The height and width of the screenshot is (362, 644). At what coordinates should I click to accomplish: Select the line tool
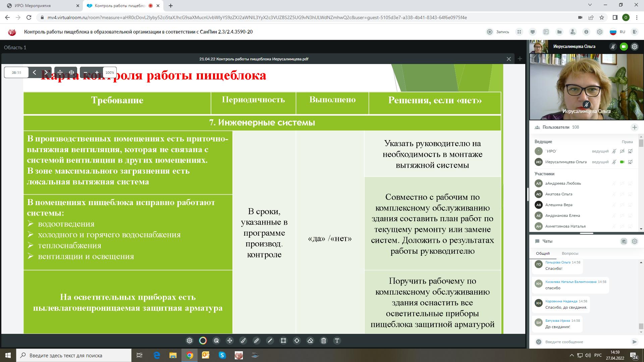(x=270, y=341)
